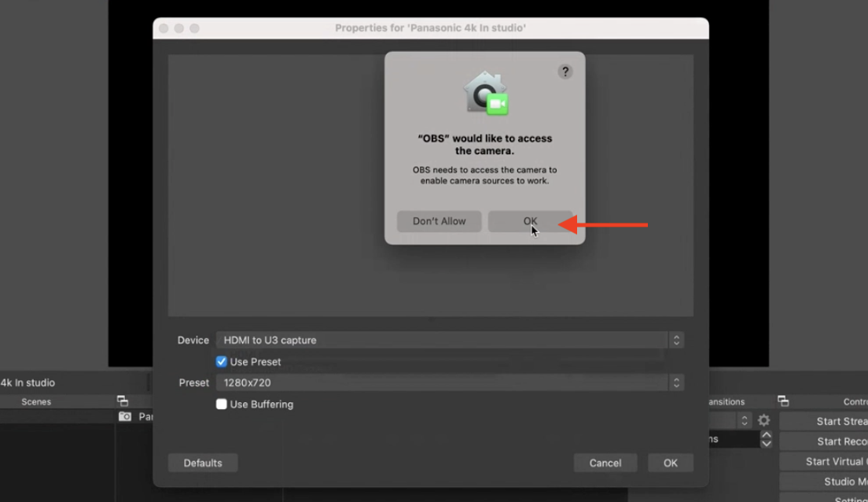Allow camera access with the dialog's OK button
This screenshot has height=502, width=868.
tap(530, 221)
